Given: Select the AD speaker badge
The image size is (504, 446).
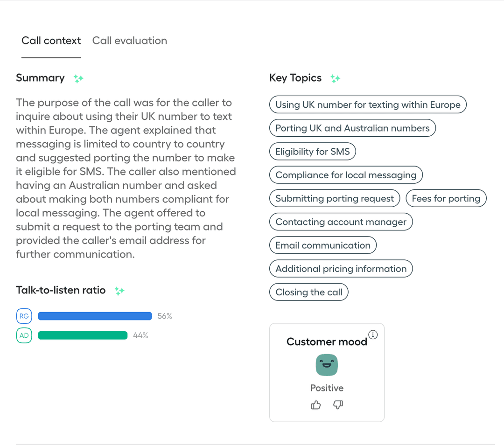Looking at the screenshot, I should [24, 335].
